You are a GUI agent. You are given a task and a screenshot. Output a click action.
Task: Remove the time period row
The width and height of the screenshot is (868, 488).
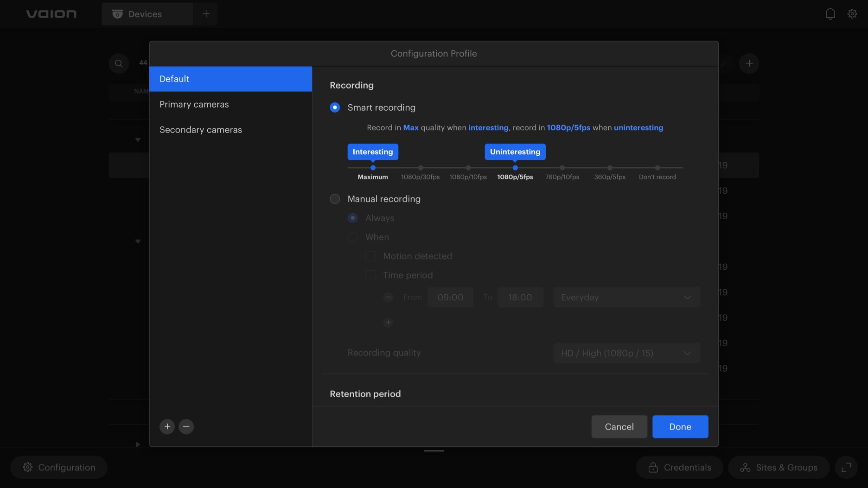tap(389, 298)
